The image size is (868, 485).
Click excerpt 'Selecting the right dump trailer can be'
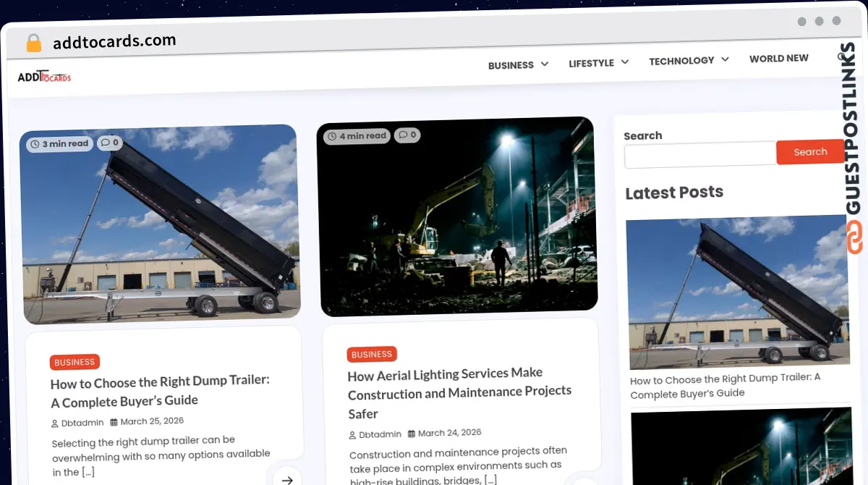[x=143, y=441]
